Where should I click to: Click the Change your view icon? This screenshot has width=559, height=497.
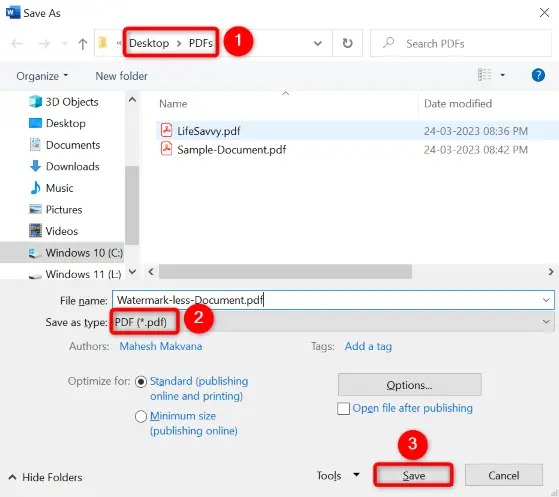484,75
